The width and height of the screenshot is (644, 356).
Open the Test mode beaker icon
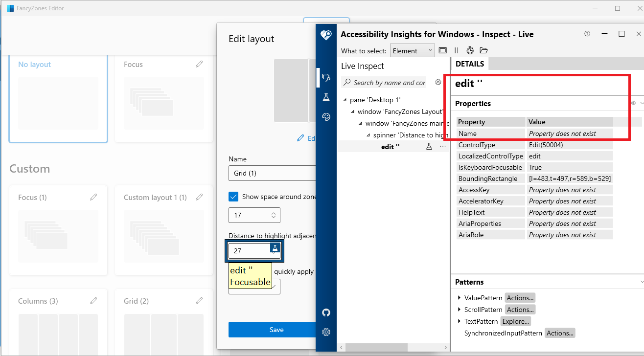pos(326,97)
